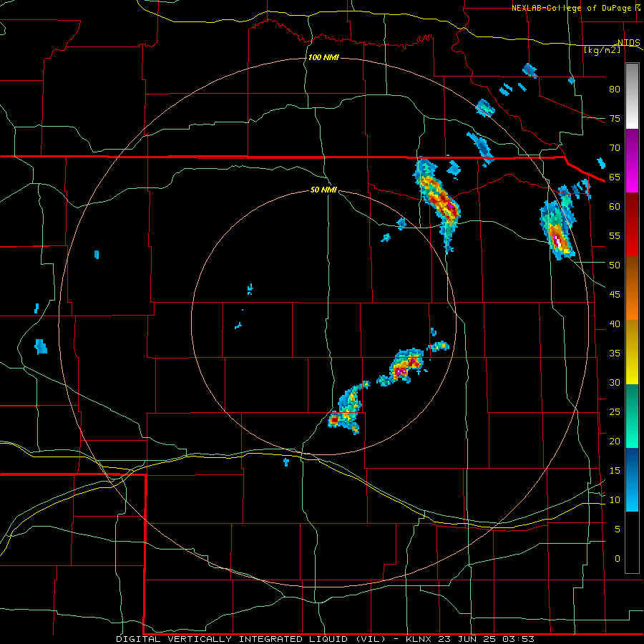Click the scale value 5
This screenshot has height=644, width=644.
pos(618,530)
